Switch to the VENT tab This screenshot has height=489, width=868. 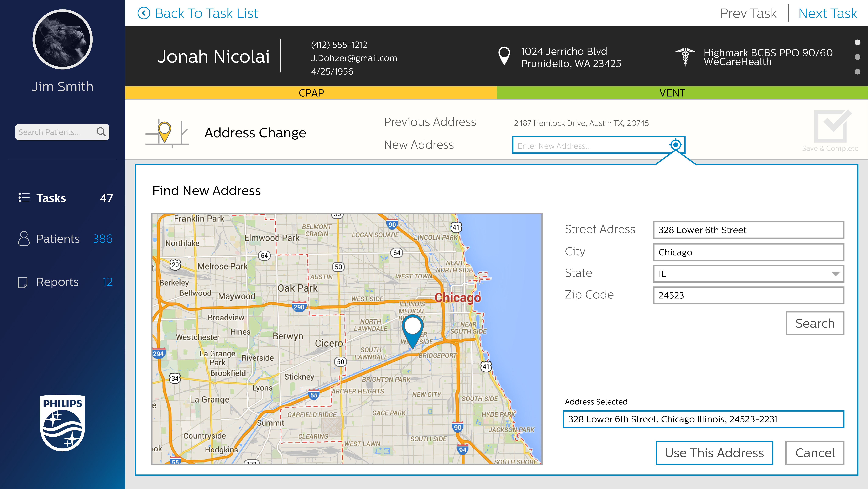point(672,93)
